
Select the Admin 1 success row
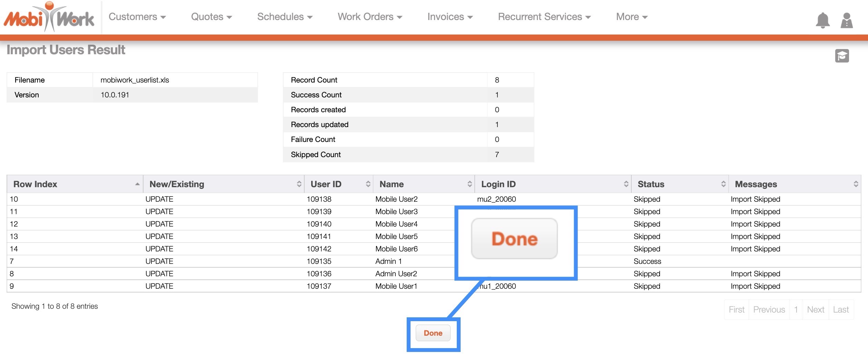pos(388,261)
